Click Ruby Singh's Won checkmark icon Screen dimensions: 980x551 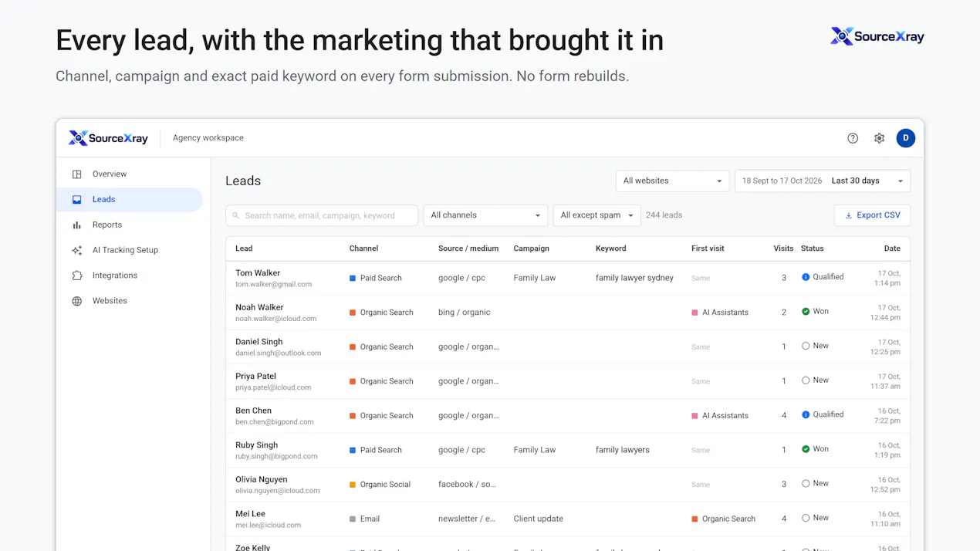[x=806, y=449]
